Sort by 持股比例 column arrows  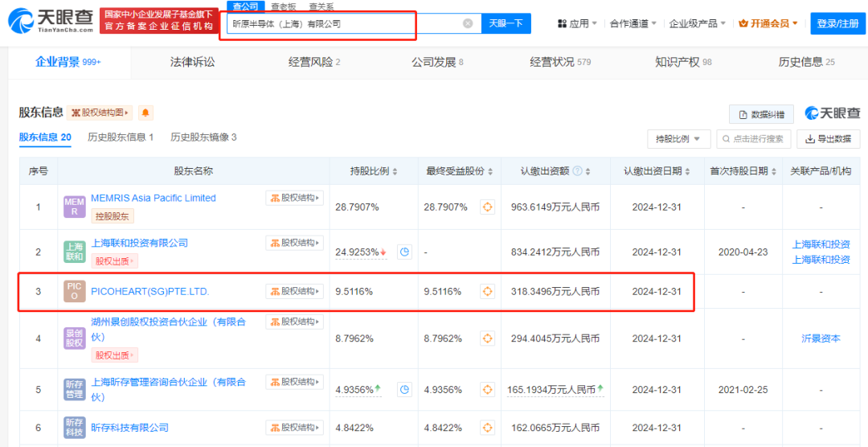pyautogui.click(x=395, y=172)
